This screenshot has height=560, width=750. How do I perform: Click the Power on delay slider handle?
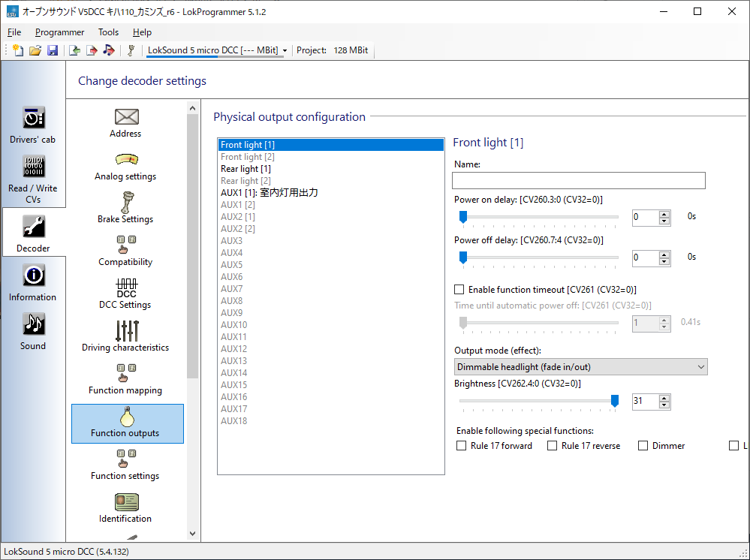pos(463,217)
